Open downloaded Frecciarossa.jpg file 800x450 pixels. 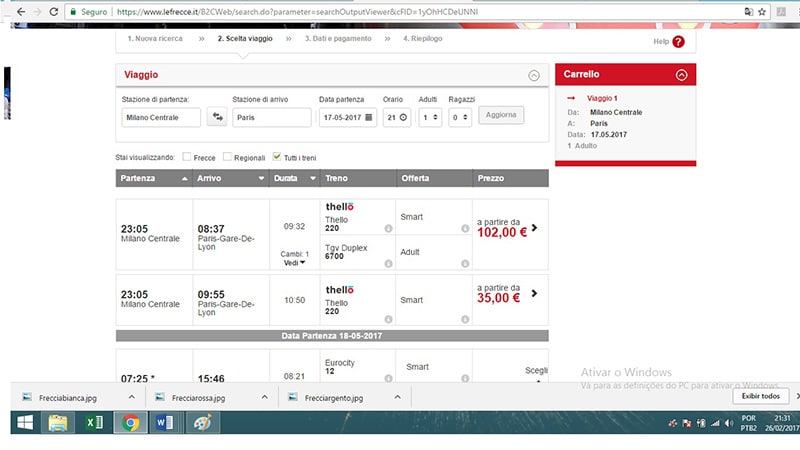[198, 398]
